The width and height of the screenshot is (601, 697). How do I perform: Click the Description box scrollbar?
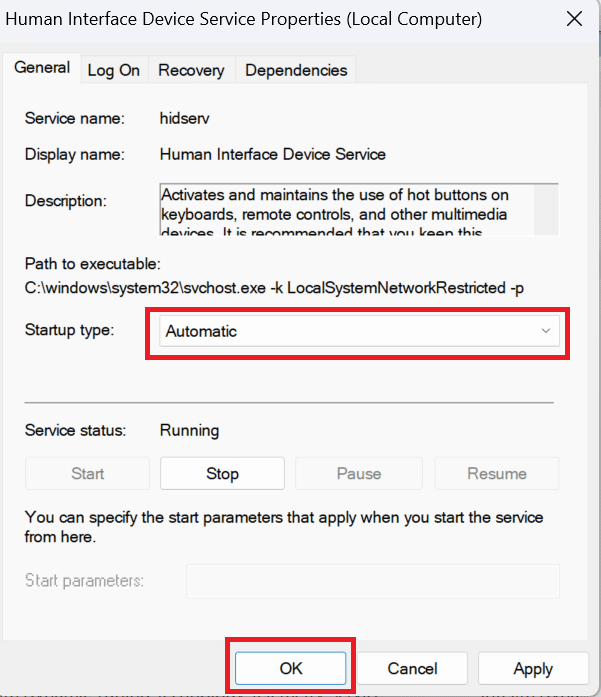[x=546, y=209]
